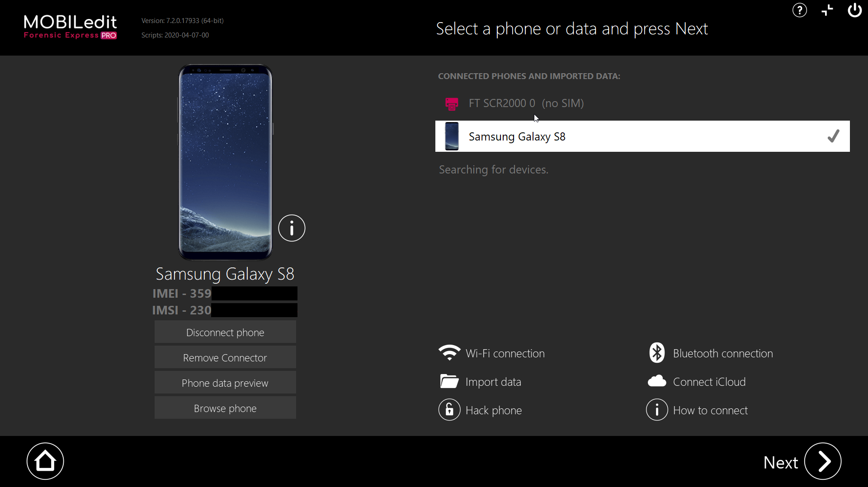Click the Next label text
Image resolution: width=868 pixels, height=487 pixels.
point(781,462)
